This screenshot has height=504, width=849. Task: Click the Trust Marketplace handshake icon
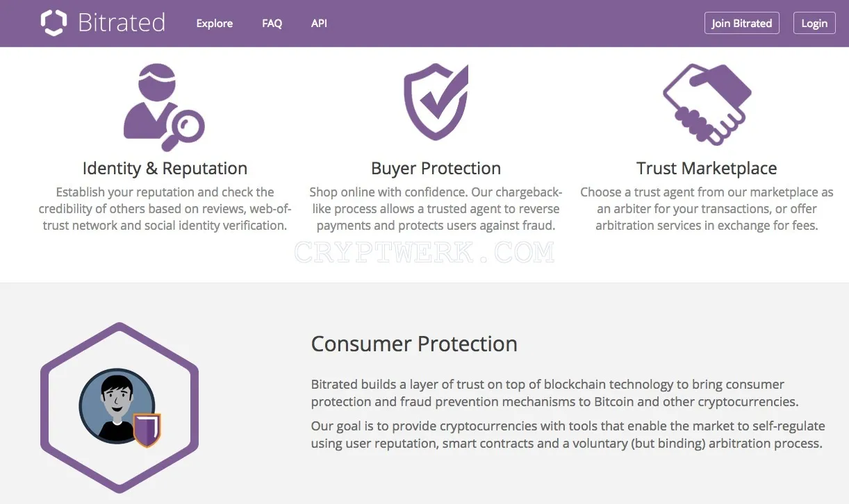707,105
